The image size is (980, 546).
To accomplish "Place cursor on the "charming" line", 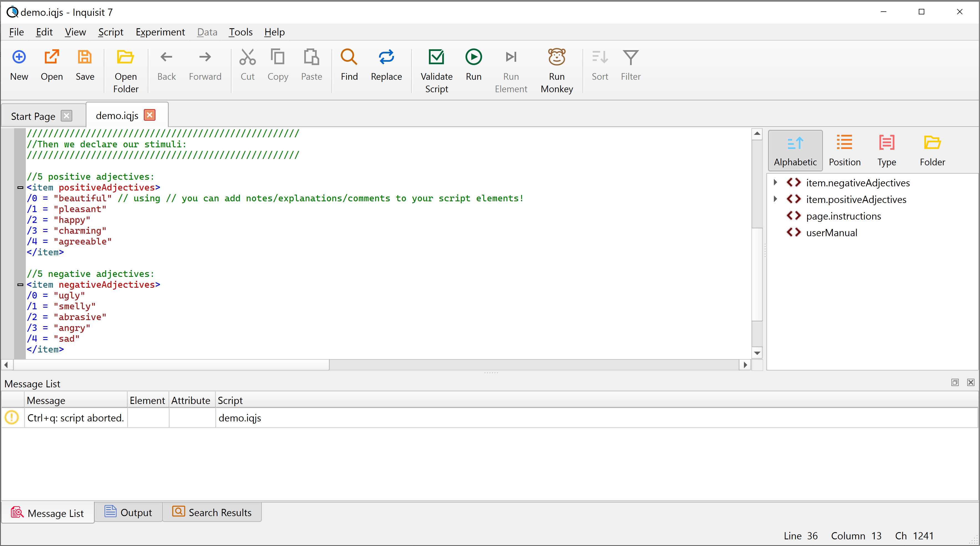I will [x=66, y=231].
